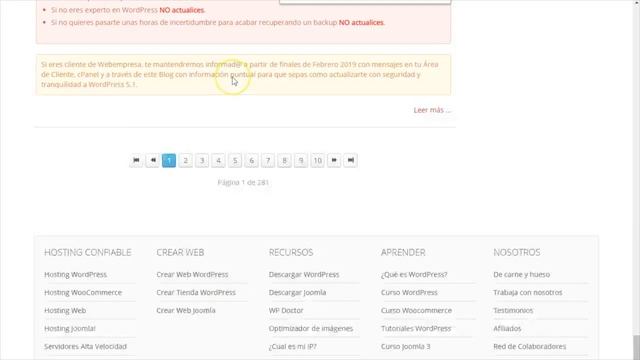Image resolution: width=640 pixels, height=360 pixels.
Task: Open Hosting Web footer link
Action: [x=65, y=310]
